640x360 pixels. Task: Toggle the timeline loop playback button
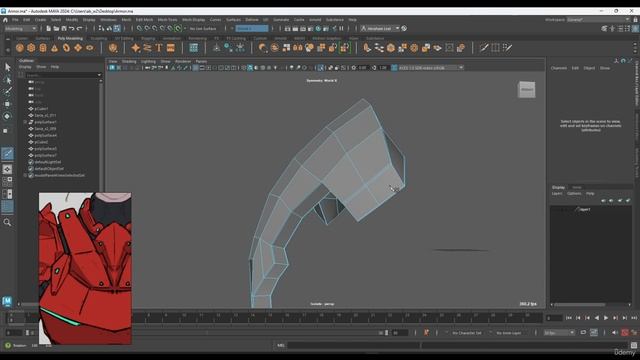583,333
